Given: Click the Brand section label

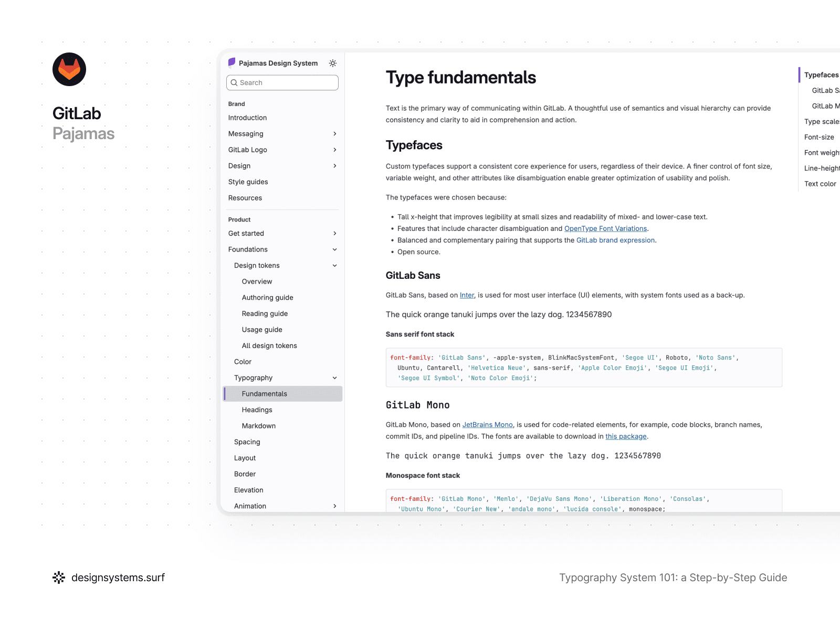Looking at the screenshot, I should (x=236, y=104).
